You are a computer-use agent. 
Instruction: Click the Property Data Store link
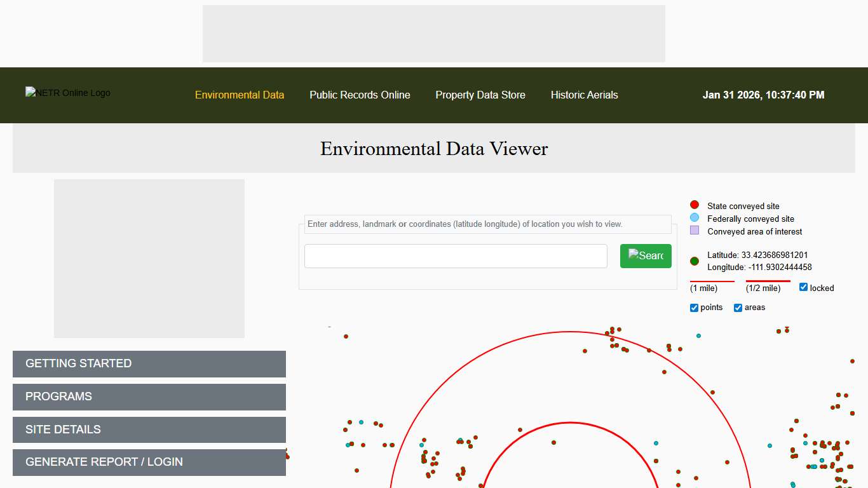(480, 95)
